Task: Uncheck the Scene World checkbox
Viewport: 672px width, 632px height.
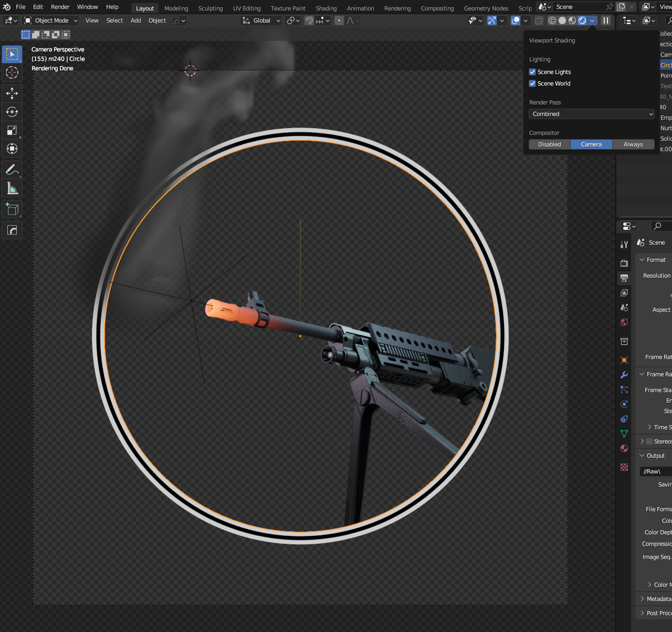Action: pyautogui.click(x=532, y=83)
